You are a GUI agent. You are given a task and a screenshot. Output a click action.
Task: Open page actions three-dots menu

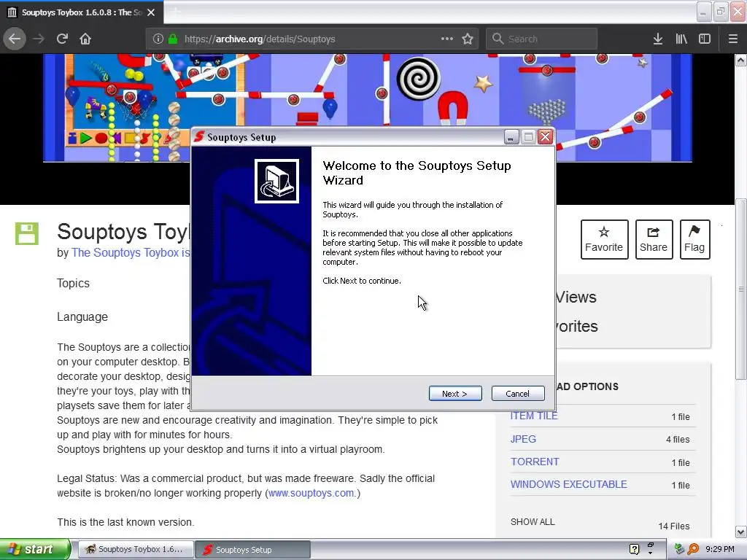pos(447,39)
